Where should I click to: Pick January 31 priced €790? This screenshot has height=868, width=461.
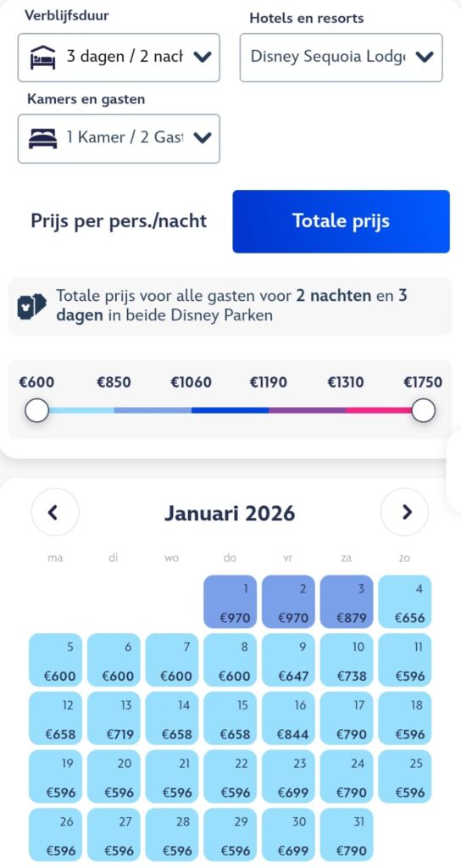(x=347, y=835)
